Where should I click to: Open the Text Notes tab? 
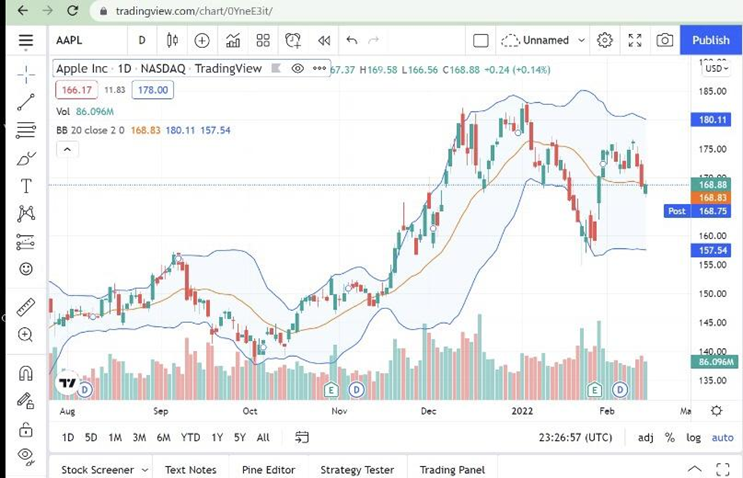pyautogui.click(x=190, y=469)
